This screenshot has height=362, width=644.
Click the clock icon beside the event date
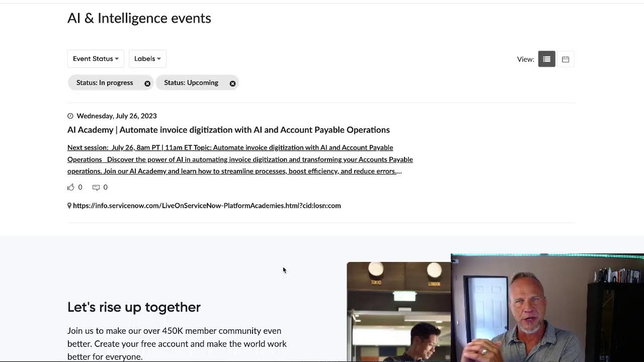pos(70,116)
